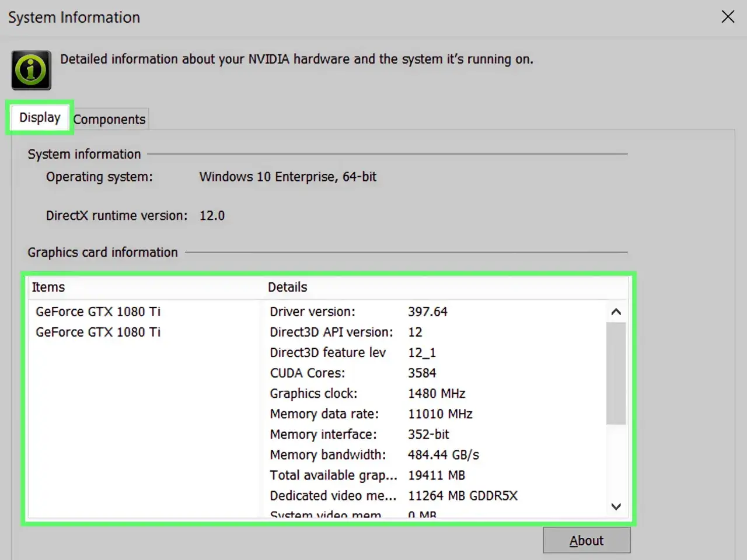Select the Memory interface row
747x560 pixels.
(435, 434)
